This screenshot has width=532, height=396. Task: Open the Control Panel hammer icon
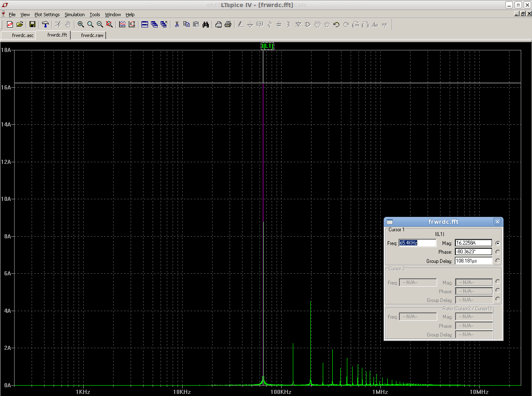[x=45, y=25]
